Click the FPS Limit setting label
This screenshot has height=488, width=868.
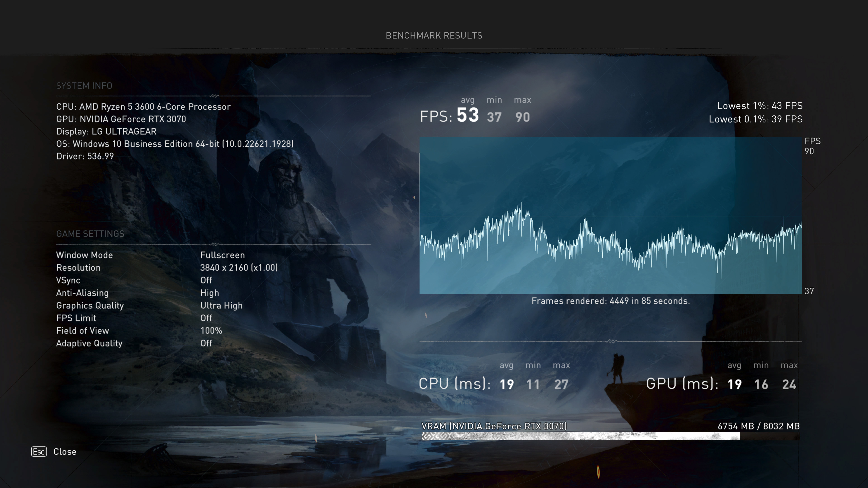click(x=76, y=318)
